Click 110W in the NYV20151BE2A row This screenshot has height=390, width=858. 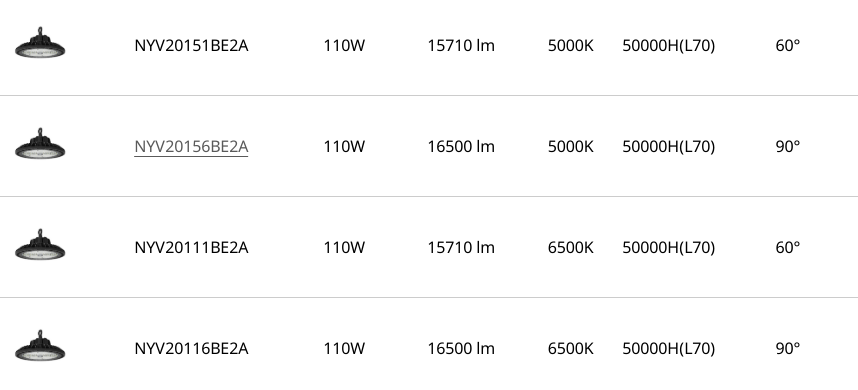344,45
